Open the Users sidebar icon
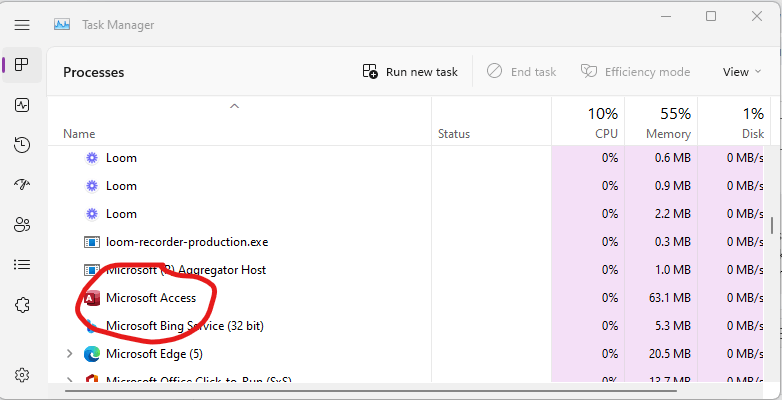 pyautogui.click(x=22, y=224)
